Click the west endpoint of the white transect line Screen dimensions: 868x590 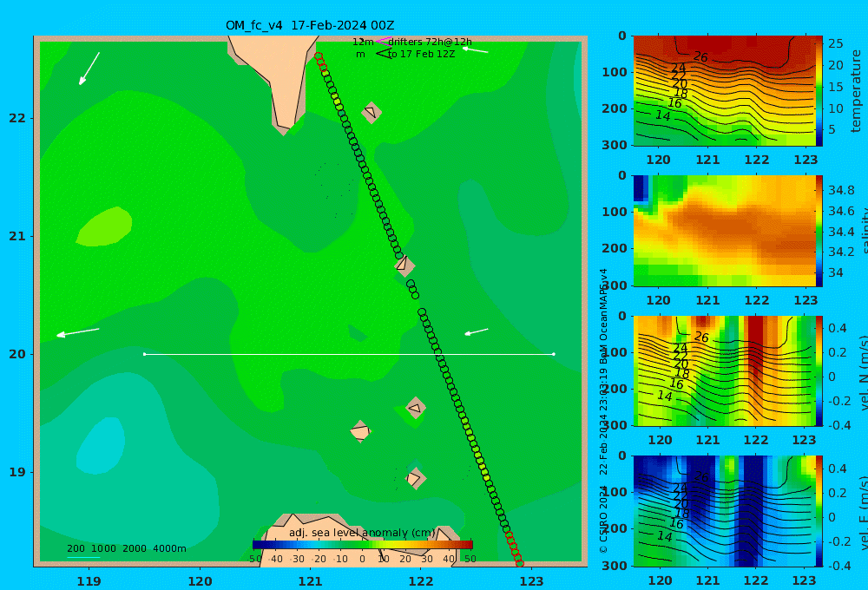[x=144, y=354]
